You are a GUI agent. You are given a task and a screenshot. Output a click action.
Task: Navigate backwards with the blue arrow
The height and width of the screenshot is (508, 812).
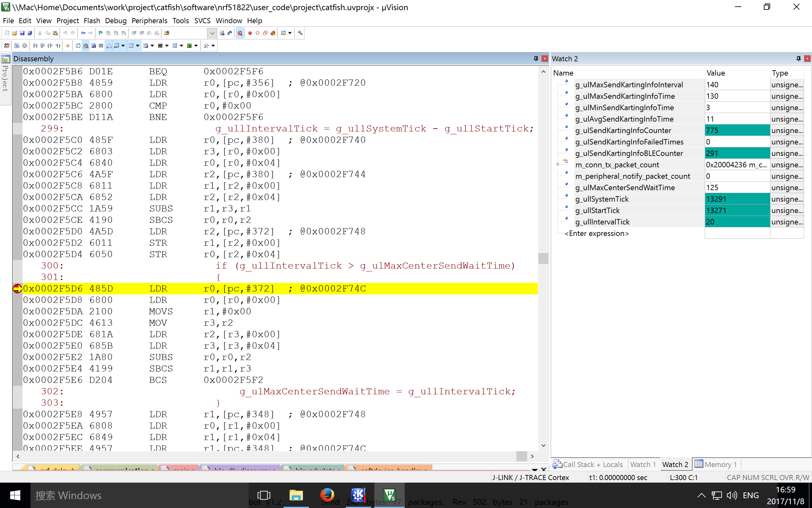tap(83, 33)
